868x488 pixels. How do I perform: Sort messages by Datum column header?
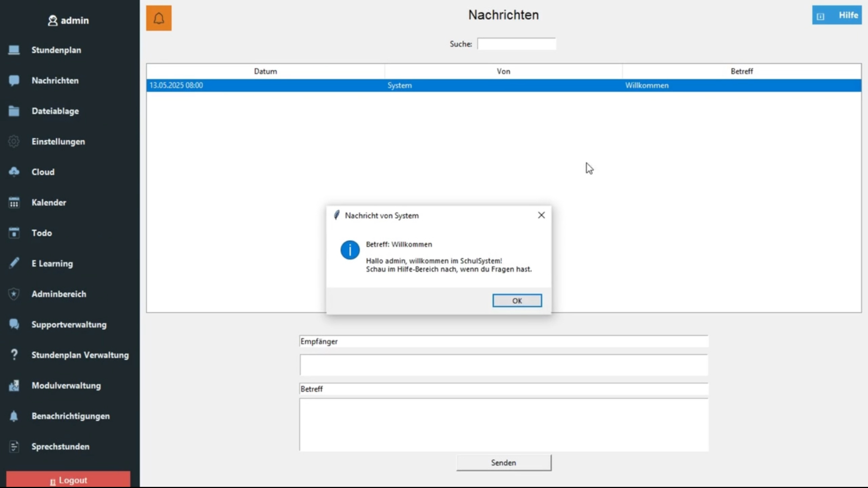(266, 71)
